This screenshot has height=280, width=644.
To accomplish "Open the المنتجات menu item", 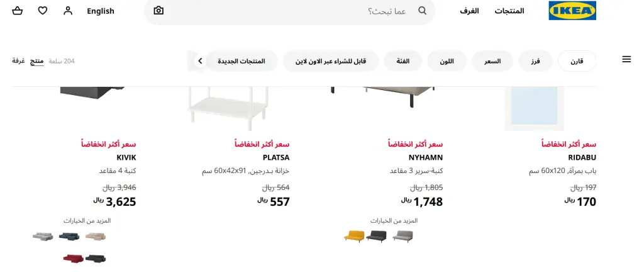I will pos(509,11).
